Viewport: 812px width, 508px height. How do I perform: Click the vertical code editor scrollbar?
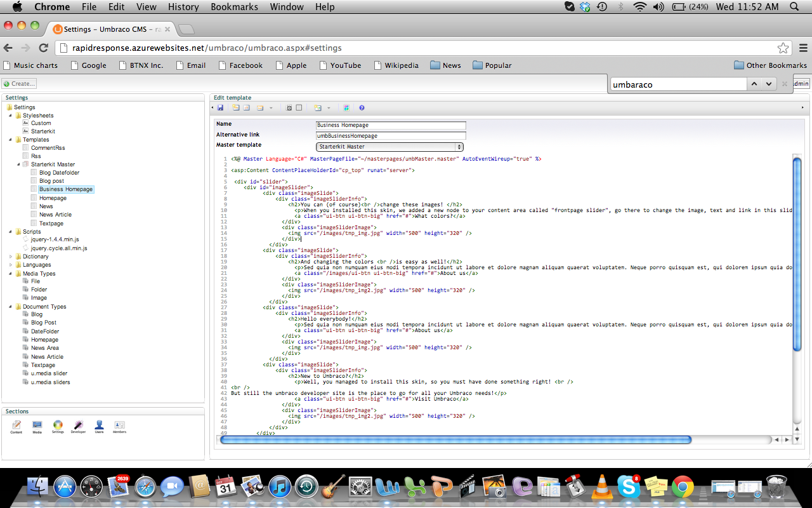tap(797, 253)
